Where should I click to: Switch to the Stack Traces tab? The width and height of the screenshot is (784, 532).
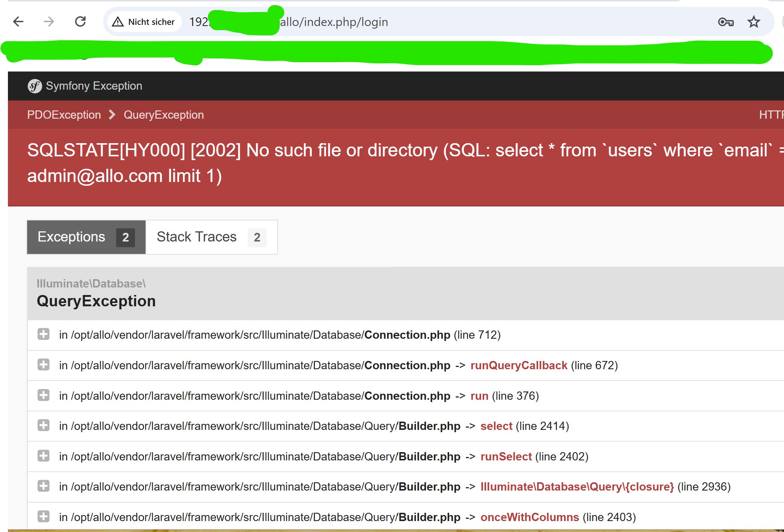point(211,237)
